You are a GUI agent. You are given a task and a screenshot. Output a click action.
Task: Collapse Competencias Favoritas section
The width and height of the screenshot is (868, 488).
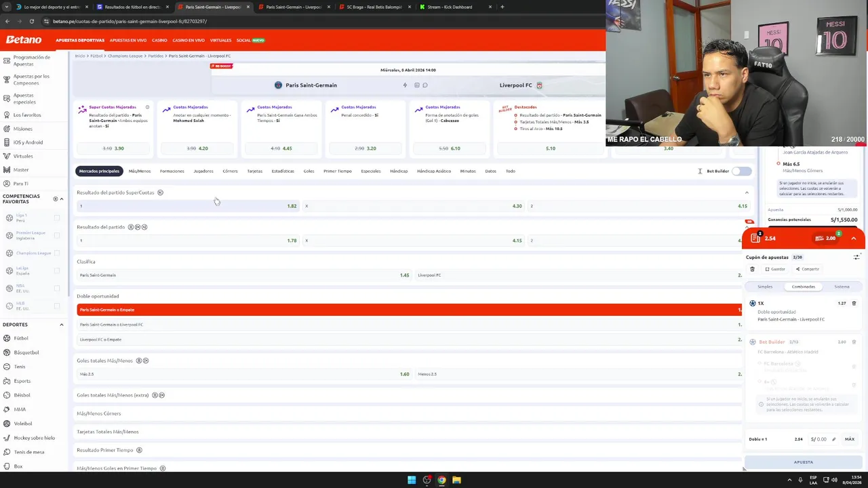click(62, 199)
